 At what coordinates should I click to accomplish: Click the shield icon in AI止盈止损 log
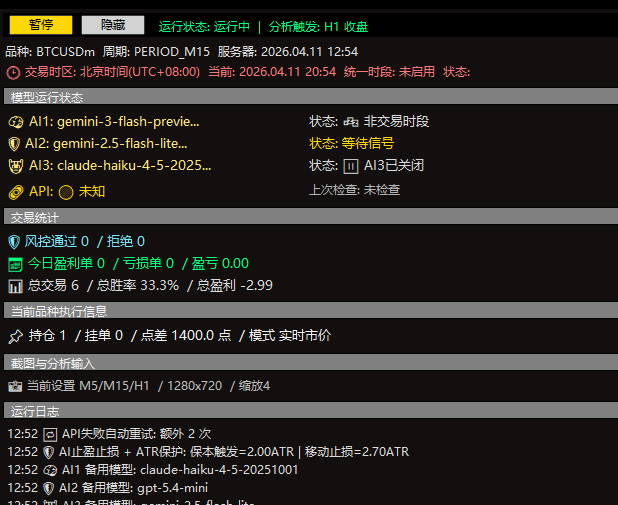click(48, 452)
